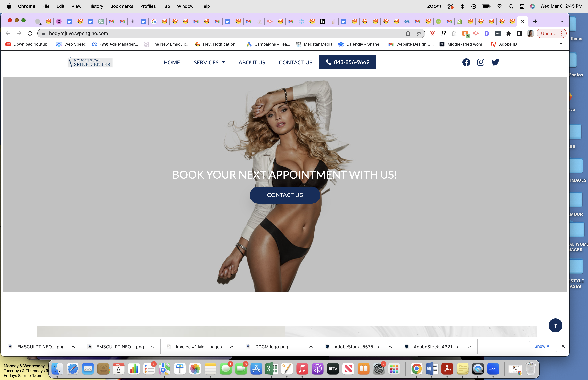Image resolution: width=588 pixels, height=380 pixels.
Task: Open the Facebook social icon
Action: (466, 62)
